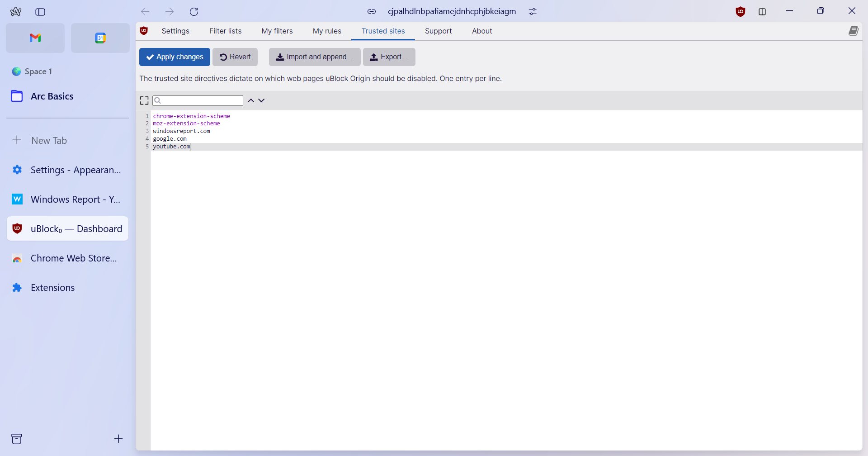Export the trusted sites list
Screen dimensions: 868x456
click(389, 57)
